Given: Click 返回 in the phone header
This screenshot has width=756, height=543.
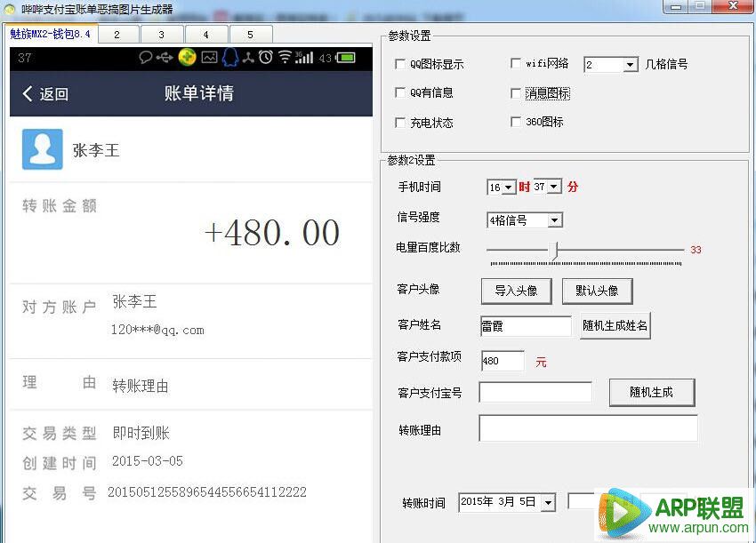Looking at the screenshot, I should coord(53,94).
